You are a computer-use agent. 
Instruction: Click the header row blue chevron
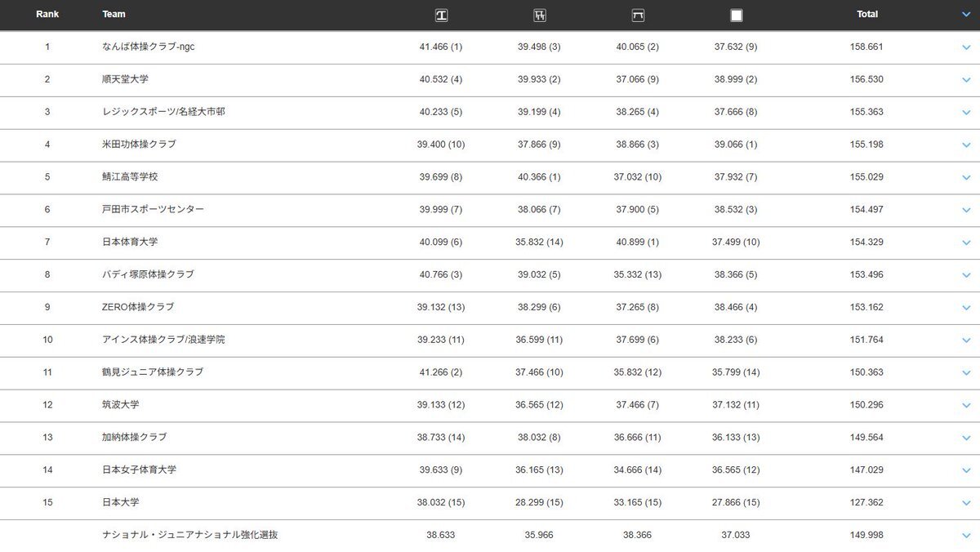pos(966,15)
